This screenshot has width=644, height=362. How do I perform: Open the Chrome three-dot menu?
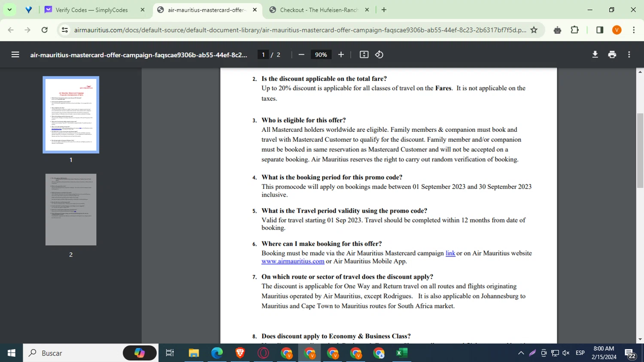pyautogui.click(x=634, y=30)
